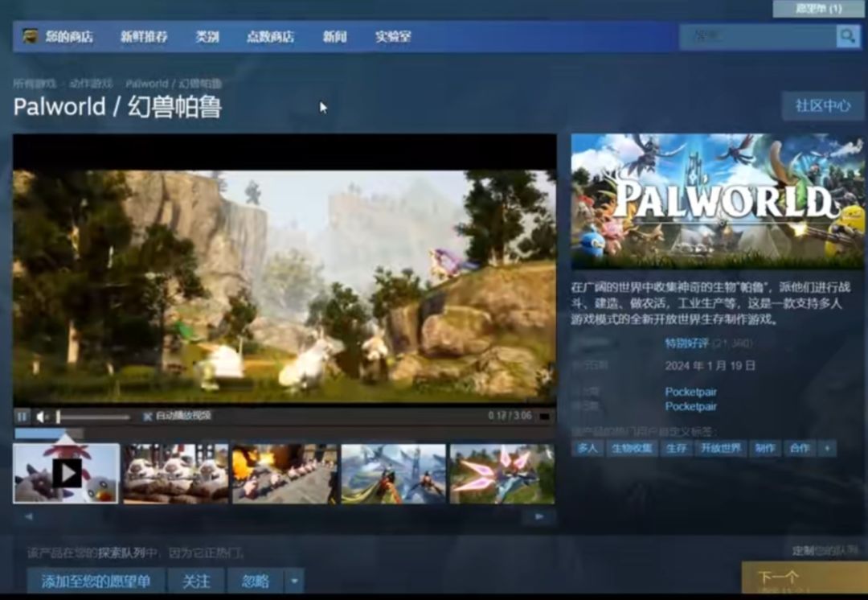Open the publisher Pocketpair link
868x600 pixels.
tap(690, 407)
